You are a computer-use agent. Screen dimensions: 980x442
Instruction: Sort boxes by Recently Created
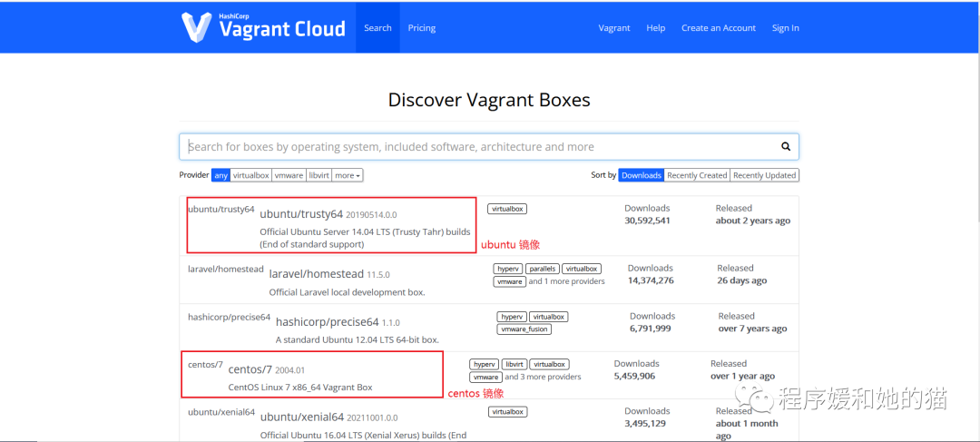pos(697,176)
